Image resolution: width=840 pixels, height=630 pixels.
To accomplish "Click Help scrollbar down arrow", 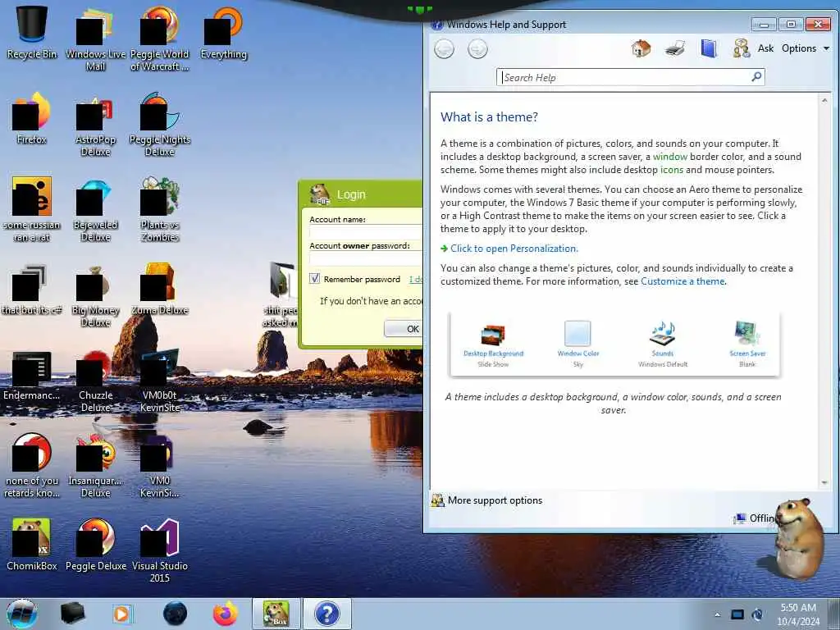I will pos(824,482).
